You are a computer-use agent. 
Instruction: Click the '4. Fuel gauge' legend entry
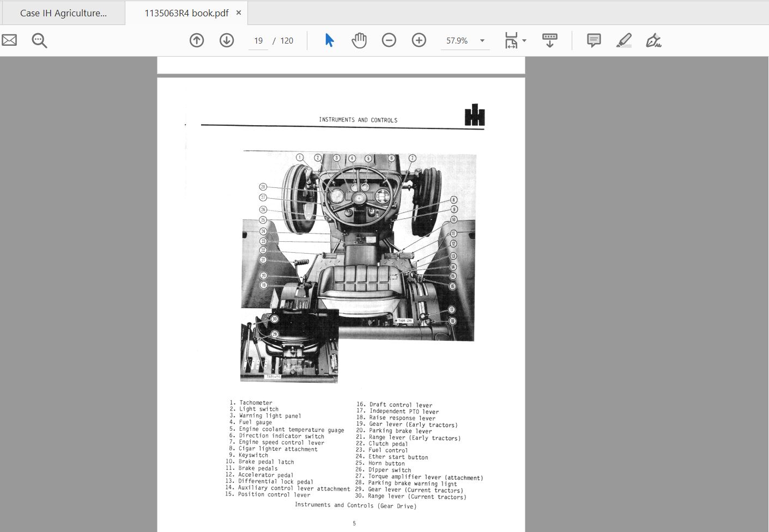(251, 422)
